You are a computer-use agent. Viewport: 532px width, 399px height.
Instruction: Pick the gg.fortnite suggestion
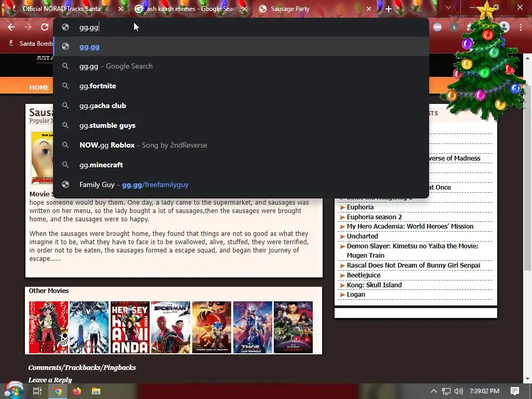point(241,86)
